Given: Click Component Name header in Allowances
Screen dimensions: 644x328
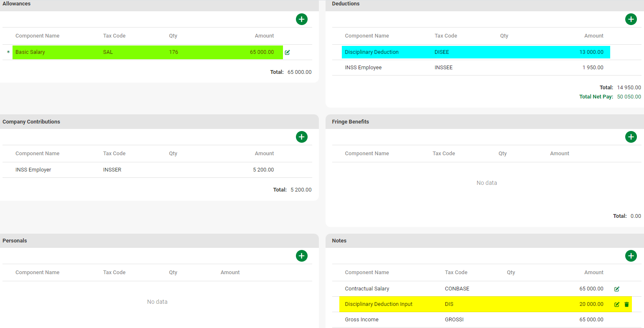Looking at the screenshot, I should tap(37, 36).
